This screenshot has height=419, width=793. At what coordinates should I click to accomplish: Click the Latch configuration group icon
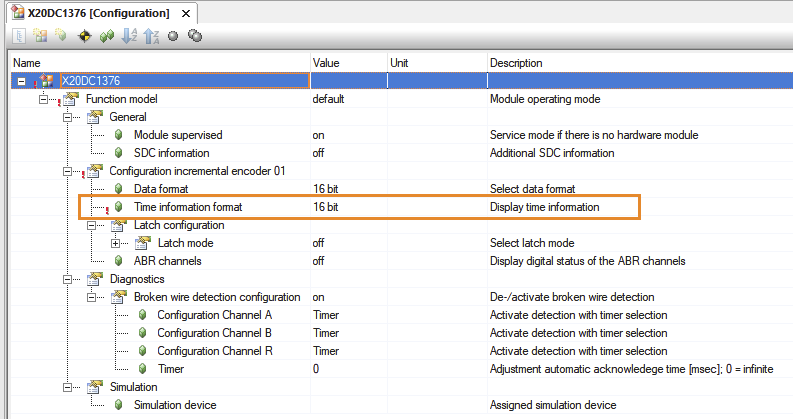[118, 225]
